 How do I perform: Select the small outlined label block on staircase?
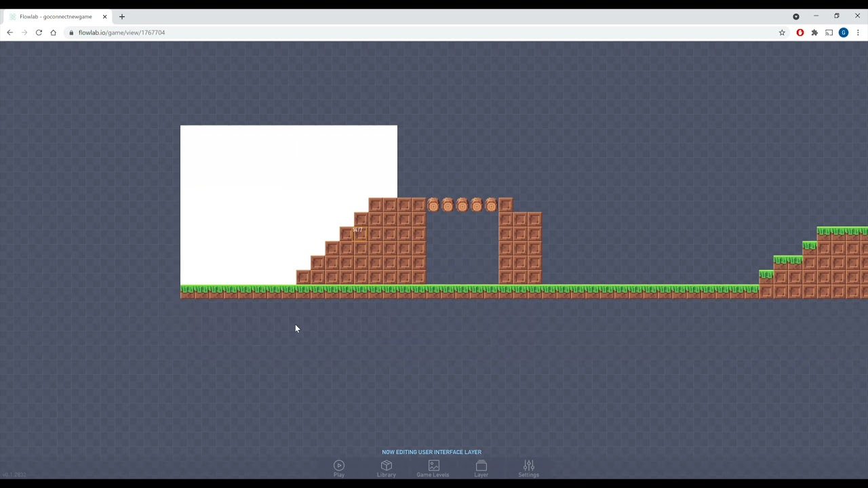(359, 233)
